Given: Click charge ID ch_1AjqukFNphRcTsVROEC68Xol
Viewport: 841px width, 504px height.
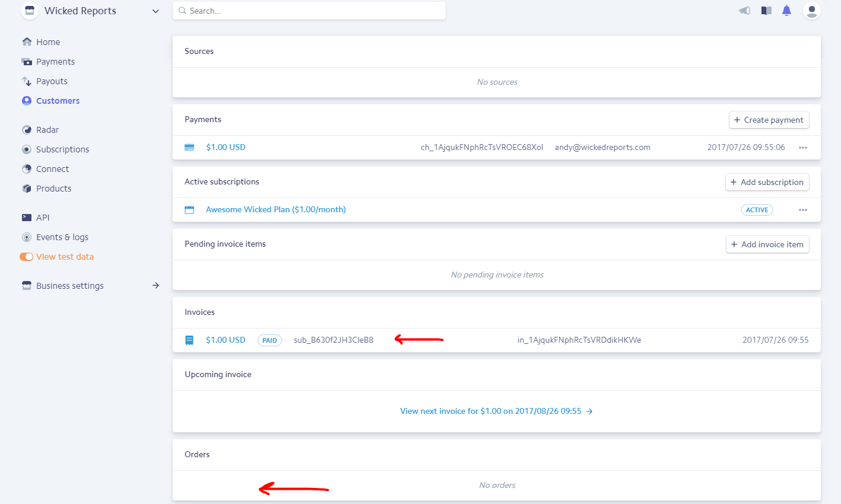Looking at the screenshot, I should tap(482, 147).
